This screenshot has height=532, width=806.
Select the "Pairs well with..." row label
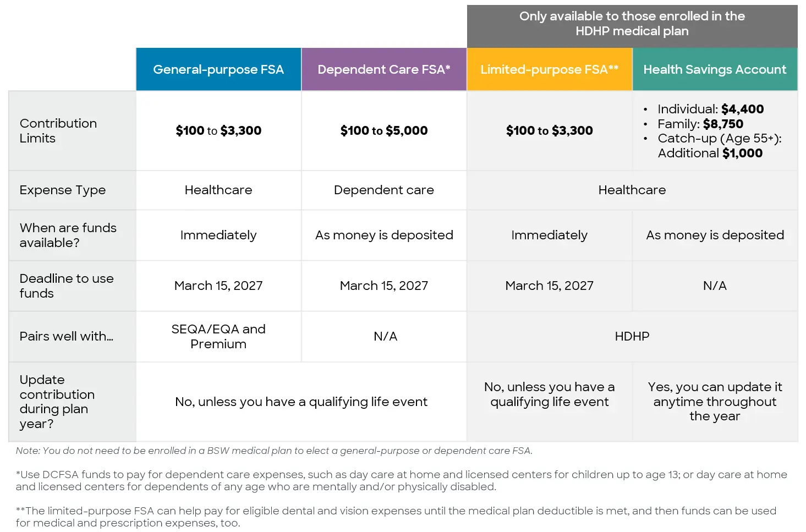point(67,336)
